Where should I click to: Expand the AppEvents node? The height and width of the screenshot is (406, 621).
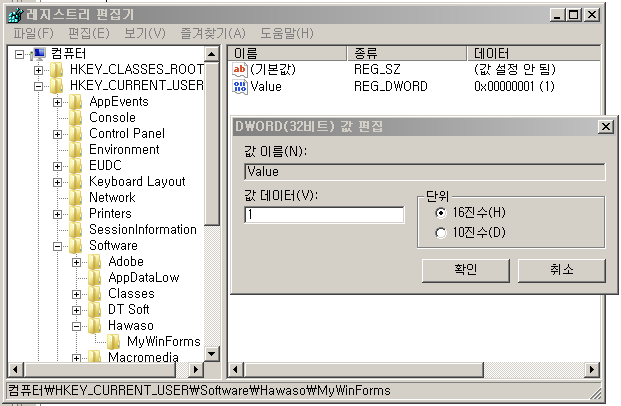pyautogui.click(x=57, y=102)
